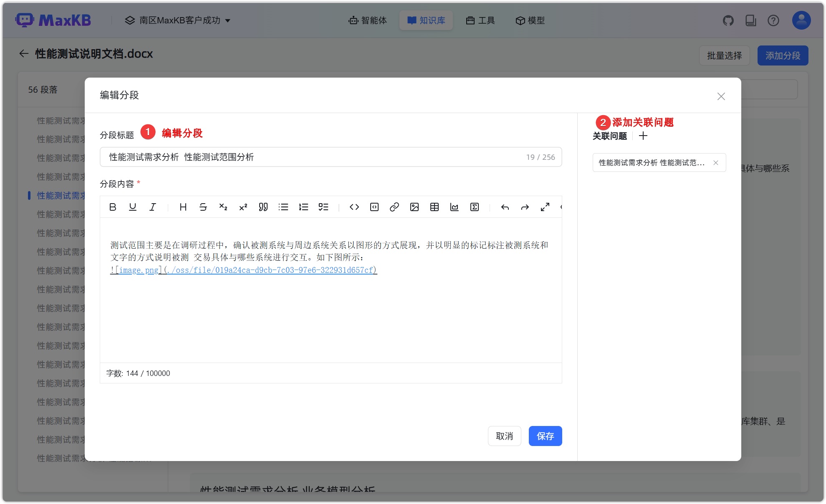Switch to the 智能体 tab
Screen dimensions: 826x504
pyautogui.click(x=368, y=20)
